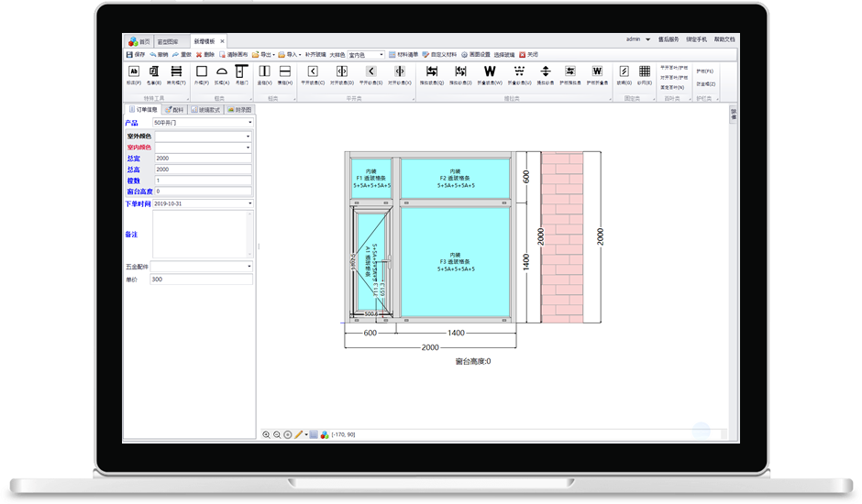Open the admin user dropdown
The width and height of the screenshot is (862, 504).
(x=637, y=39)
